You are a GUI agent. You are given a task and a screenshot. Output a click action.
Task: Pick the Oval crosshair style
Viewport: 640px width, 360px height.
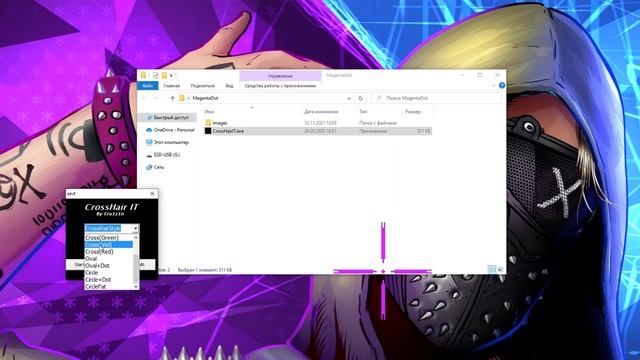click(x=109, y=258)
